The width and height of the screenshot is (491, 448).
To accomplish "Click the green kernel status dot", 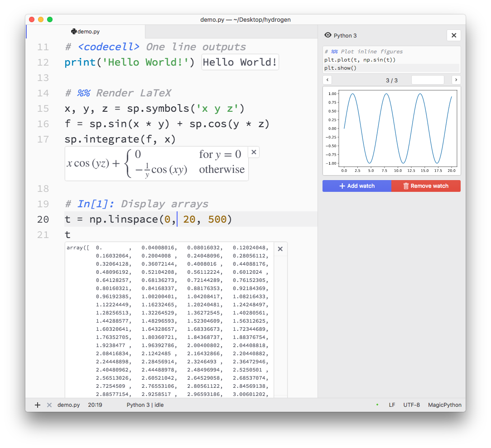I will point(377,405).
